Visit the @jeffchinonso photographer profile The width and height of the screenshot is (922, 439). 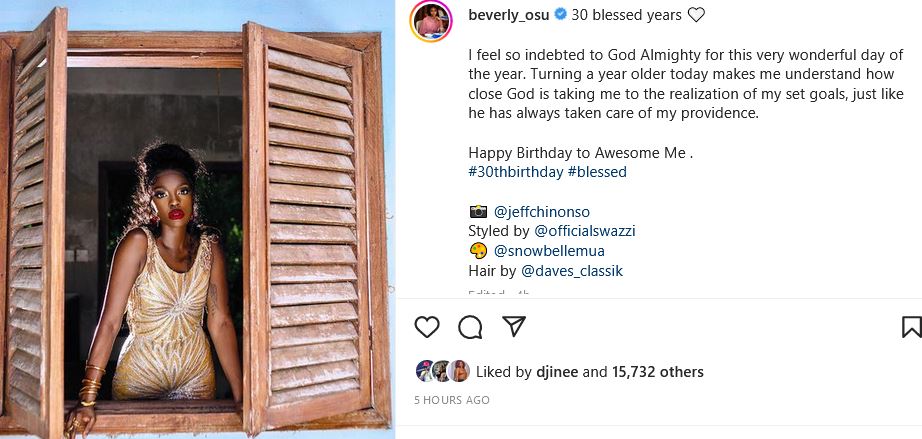click(540, 211)
